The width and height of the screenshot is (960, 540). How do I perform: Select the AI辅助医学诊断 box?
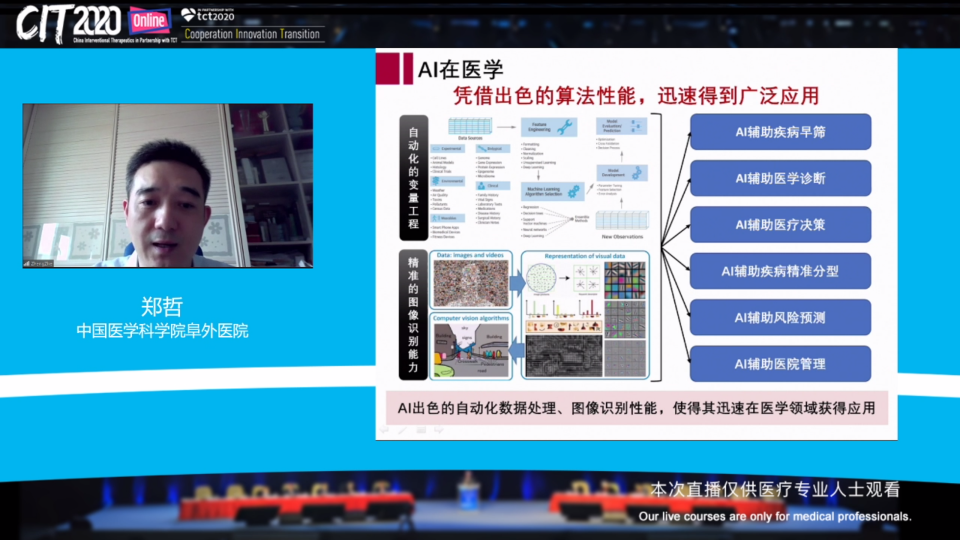coord(780,179)
